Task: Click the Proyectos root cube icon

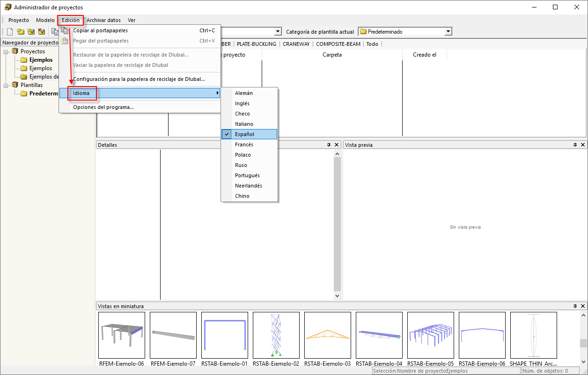Action: pyautogui.click(x=15, y=51)
